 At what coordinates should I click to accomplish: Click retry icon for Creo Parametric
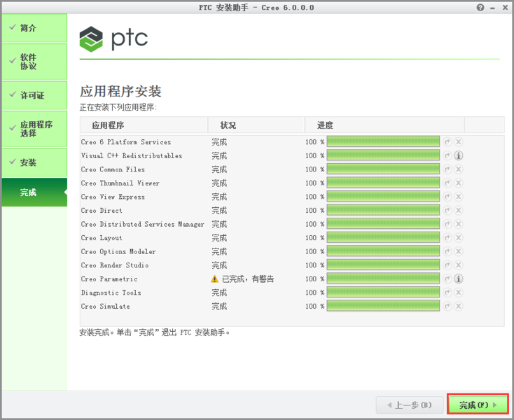[447, 279]
